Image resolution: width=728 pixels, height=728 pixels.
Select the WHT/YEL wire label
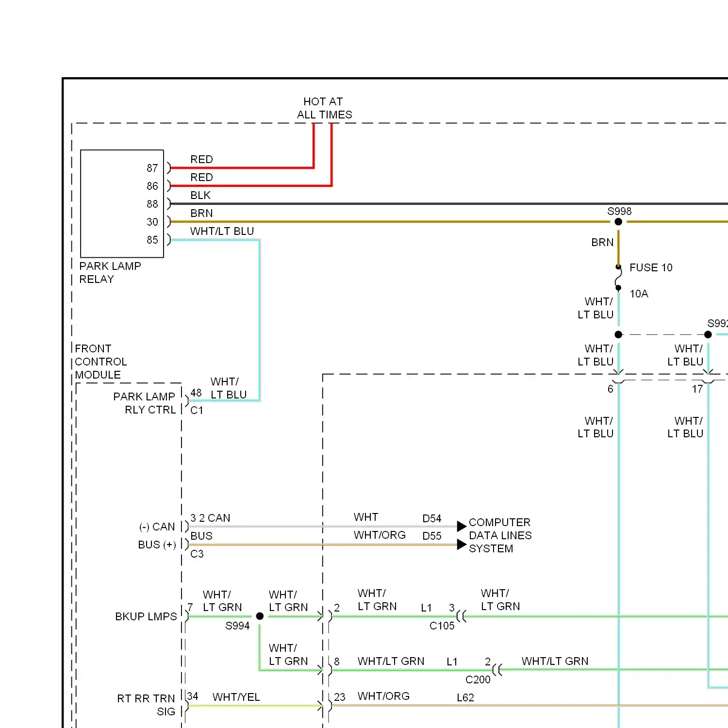tap(236, 697)
